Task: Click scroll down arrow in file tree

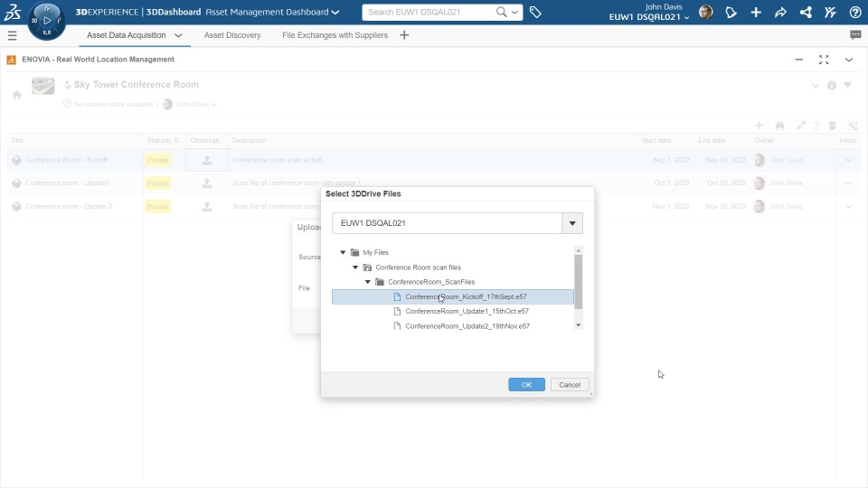Action: coord(579,325)
